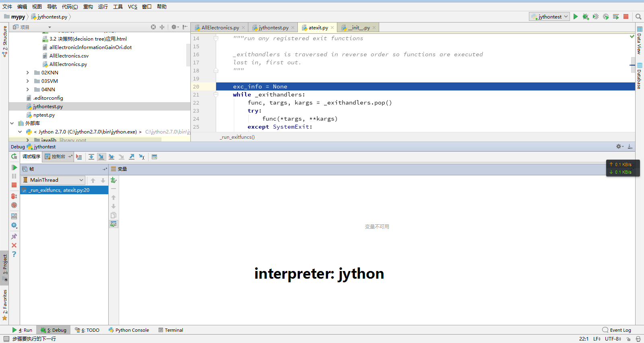Collapse the 外部库 node

coord(12,123)
